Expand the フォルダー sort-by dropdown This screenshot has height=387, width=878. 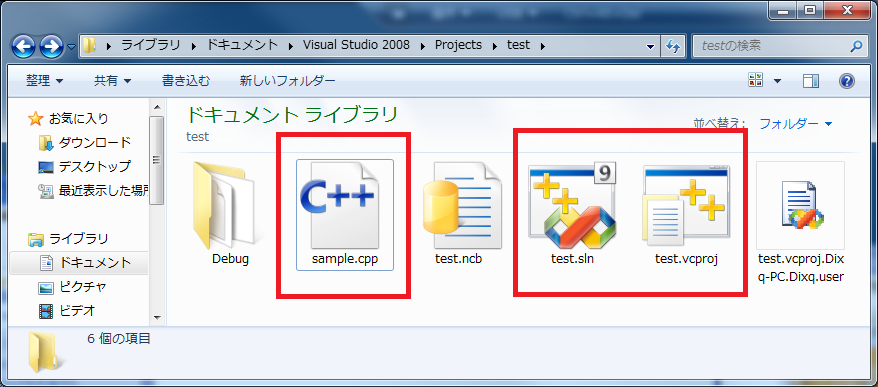click(x=795, y=124)
